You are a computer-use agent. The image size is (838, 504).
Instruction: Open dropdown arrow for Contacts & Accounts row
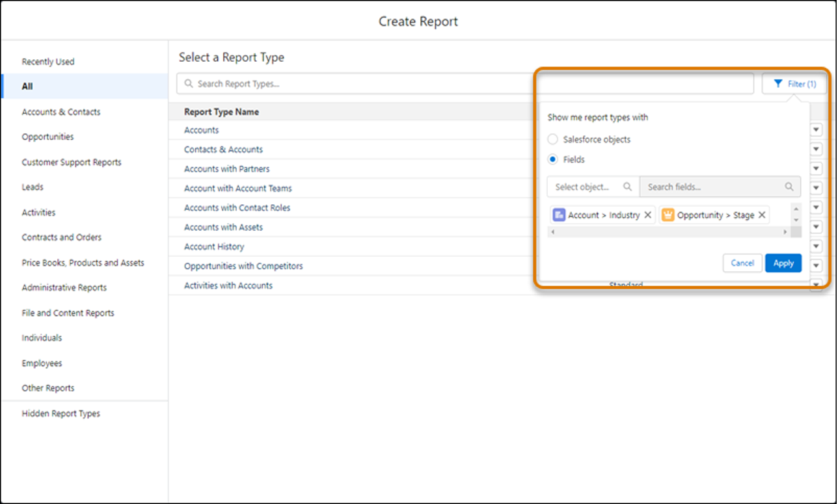coord(817,150)
